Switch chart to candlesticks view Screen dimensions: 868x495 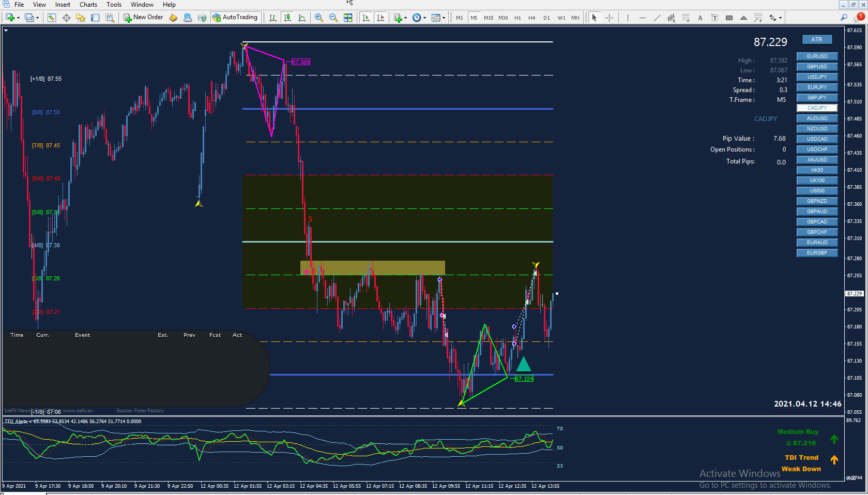[x=287, y=18]
